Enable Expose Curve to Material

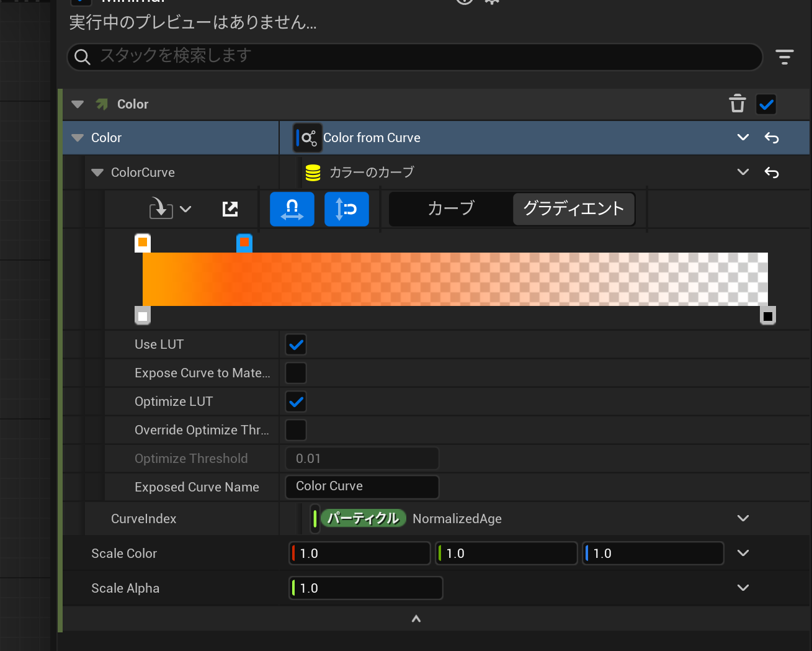pos(296,373)
